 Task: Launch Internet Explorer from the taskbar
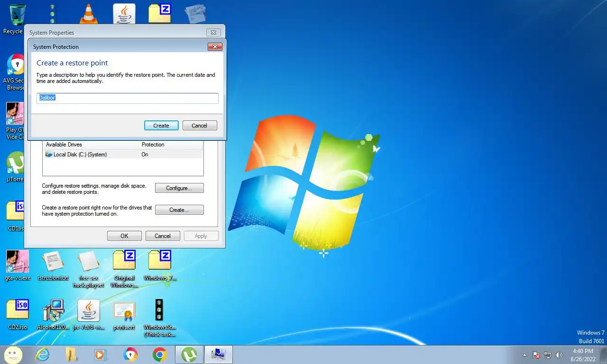tap(43, 355)
